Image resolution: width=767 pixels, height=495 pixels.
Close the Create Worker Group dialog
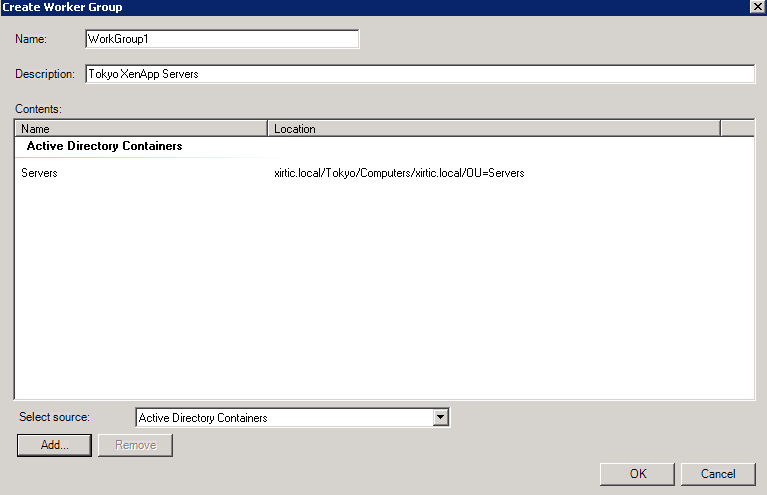758,6
